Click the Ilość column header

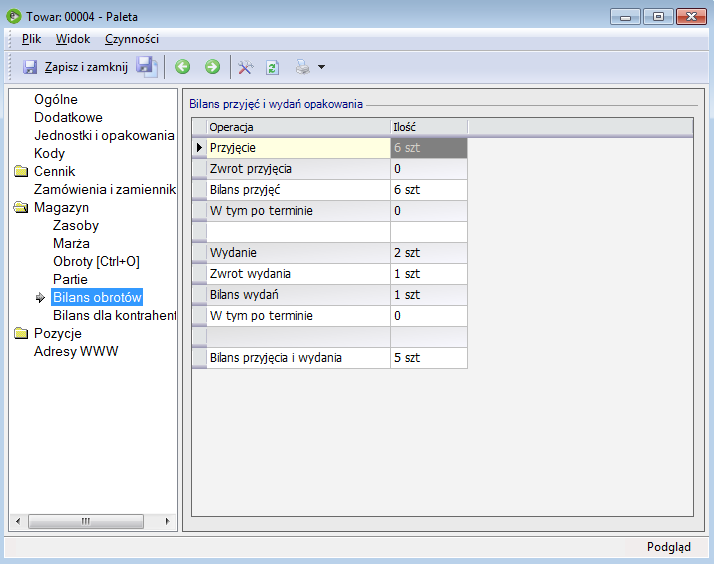coord(429,127)
